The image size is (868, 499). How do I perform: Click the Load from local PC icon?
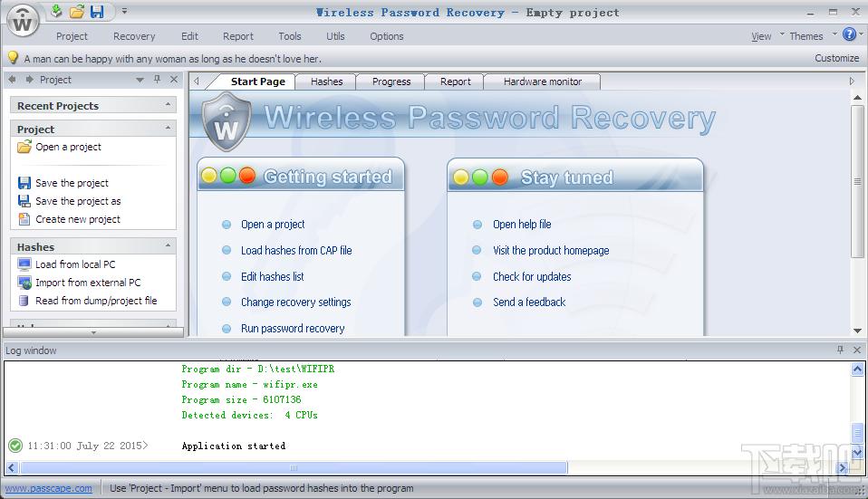point(24,264)
